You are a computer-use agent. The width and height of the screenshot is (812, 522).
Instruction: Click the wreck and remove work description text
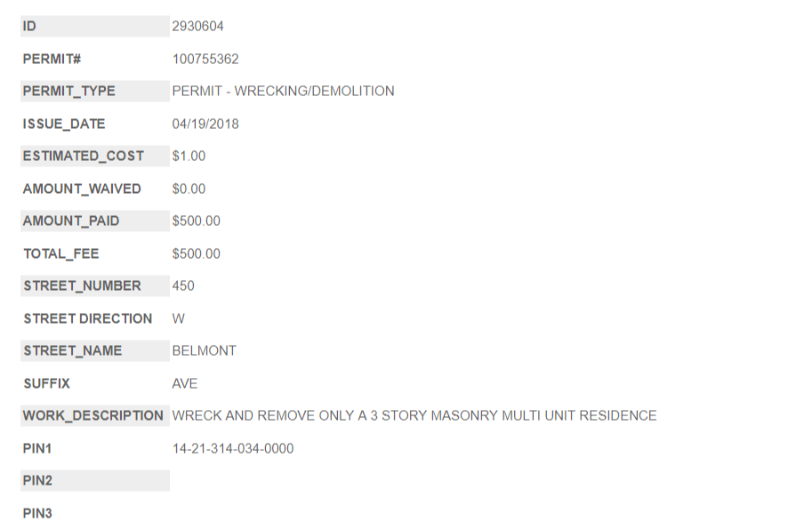point(414,415)
